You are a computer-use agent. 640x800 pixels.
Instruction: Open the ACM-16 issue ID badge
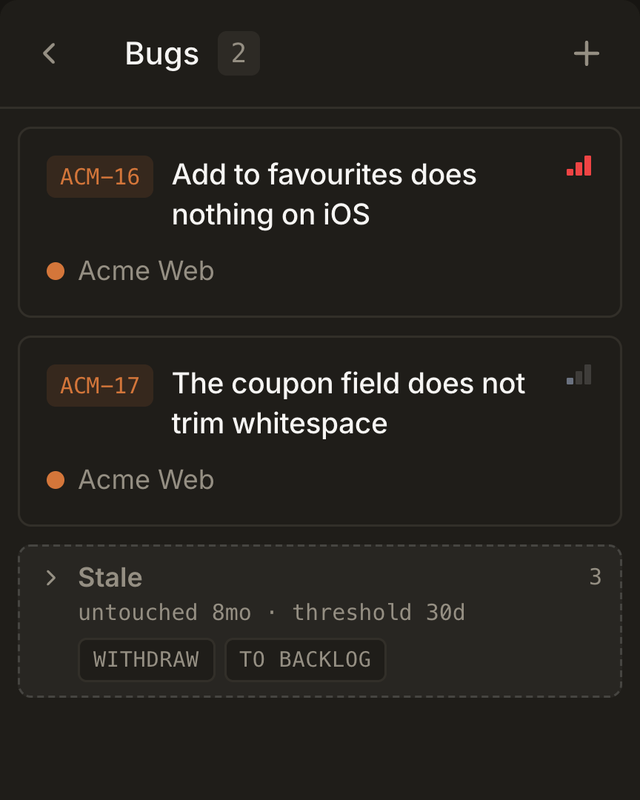[100, 177]
